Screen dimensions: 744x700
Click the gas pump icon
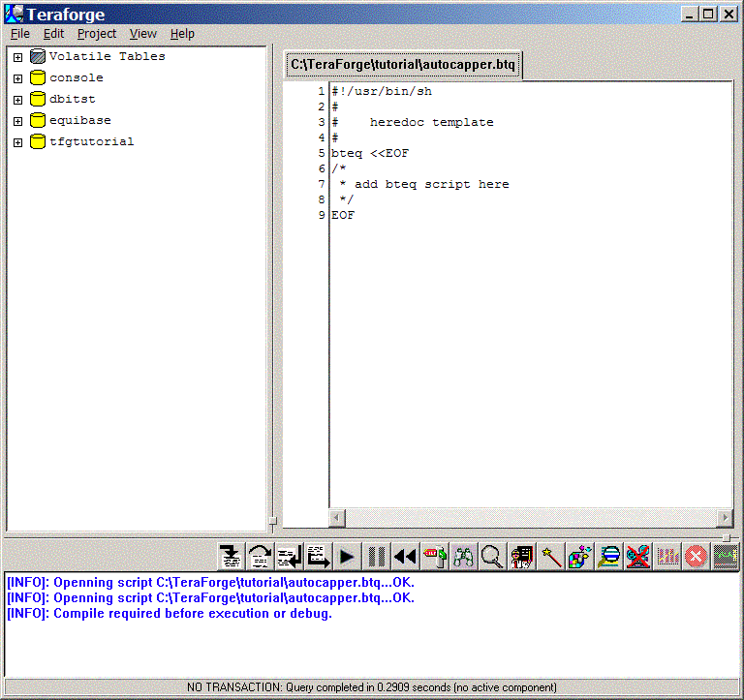point(435,557)
